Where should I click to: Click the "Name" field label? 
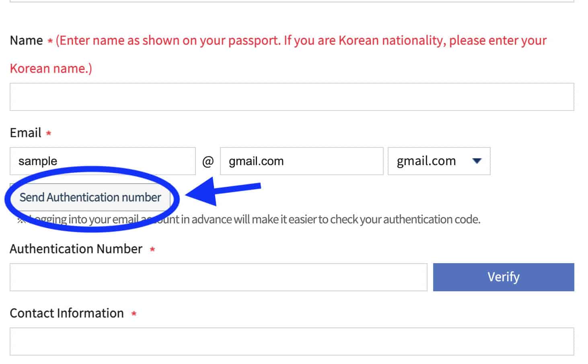click(x=26, y=41)
